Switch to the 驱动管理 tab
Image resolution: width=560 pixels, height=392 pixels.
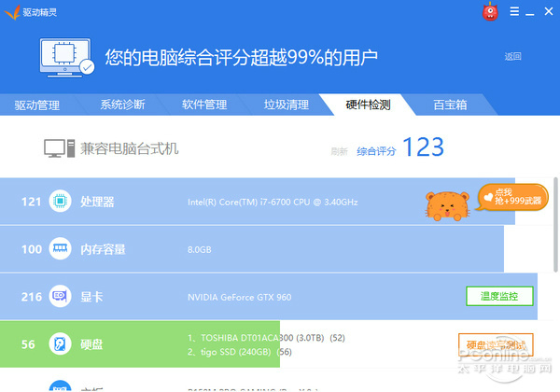click(36, 105)
